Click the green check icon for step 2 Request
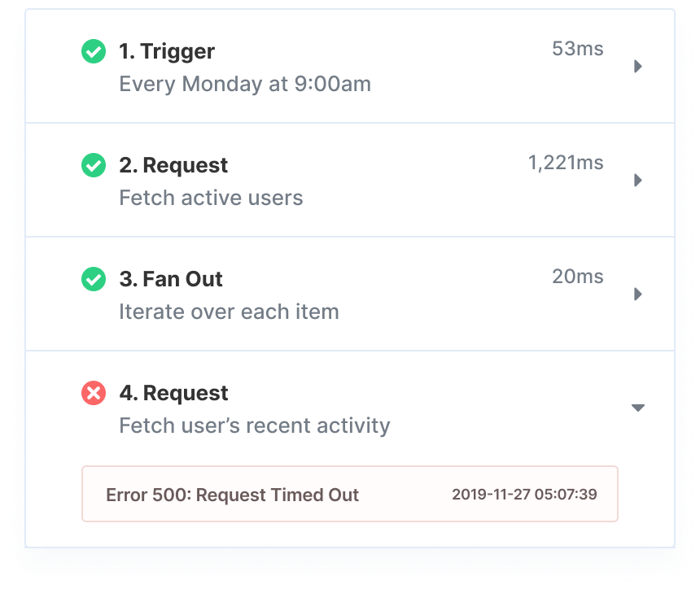 pyautogui.click(x=94, y=166)
